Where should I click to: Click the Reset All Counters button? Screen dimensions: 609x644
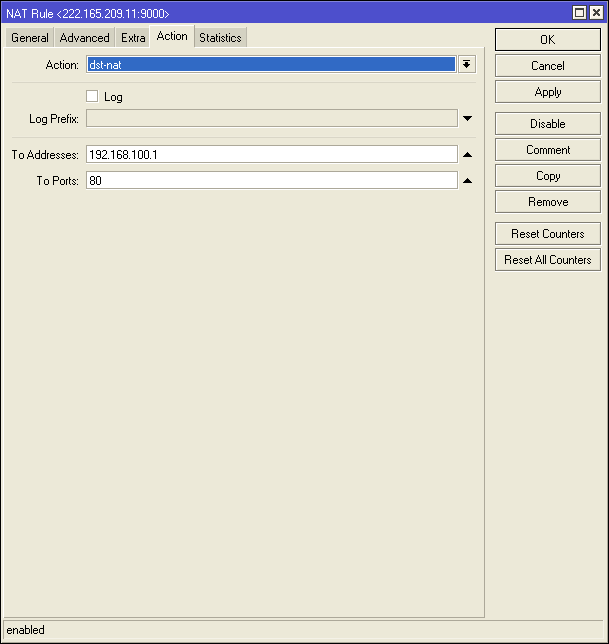tap(547, 260)
